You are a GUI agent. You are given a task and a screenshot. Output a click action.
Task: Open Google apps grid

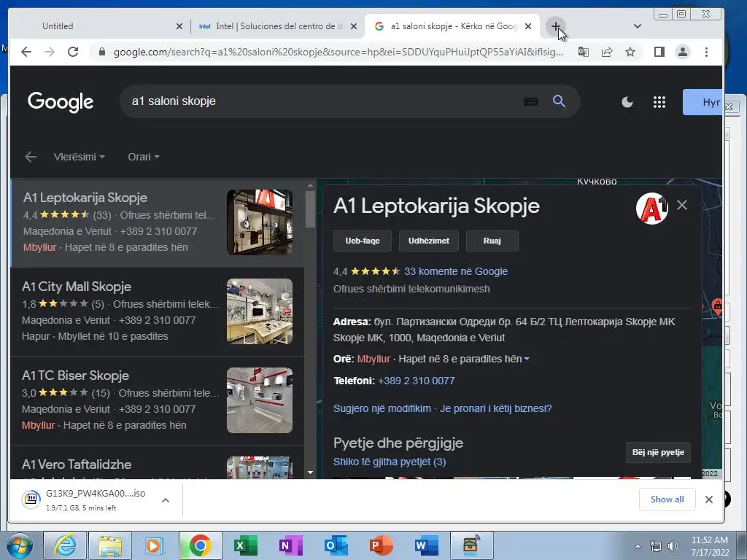coord(659,102)
